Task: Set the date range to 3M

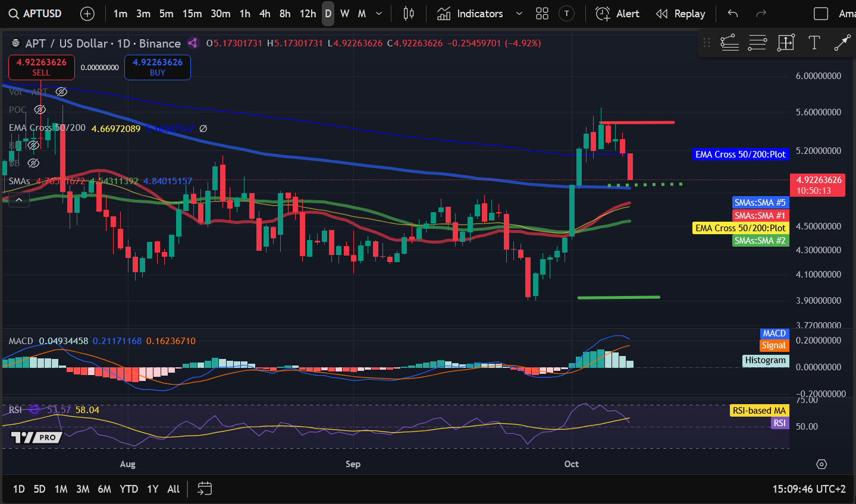Action: coord(83,489)
